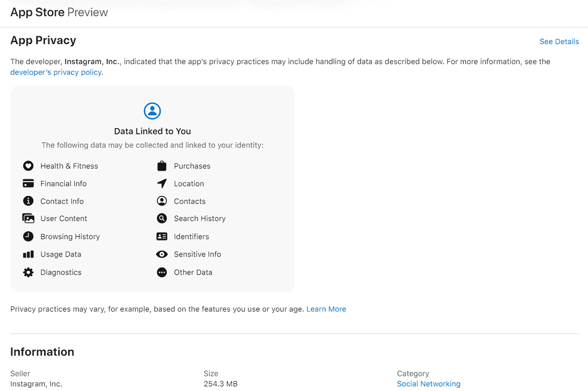
Task: Click the Location arrow icon
Action: (161, 183)
